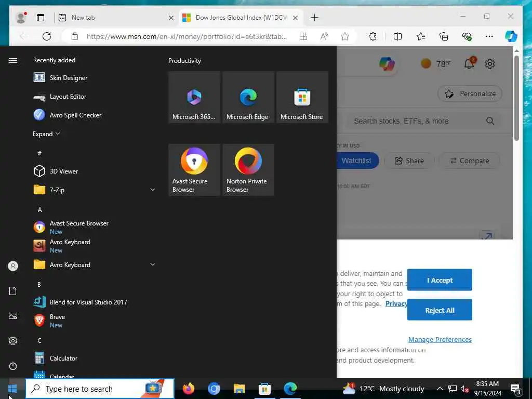Viewport: 532px width, 399px height.
Task: Launch Norton Private Browser tile
Action: [x=248, y=170]
